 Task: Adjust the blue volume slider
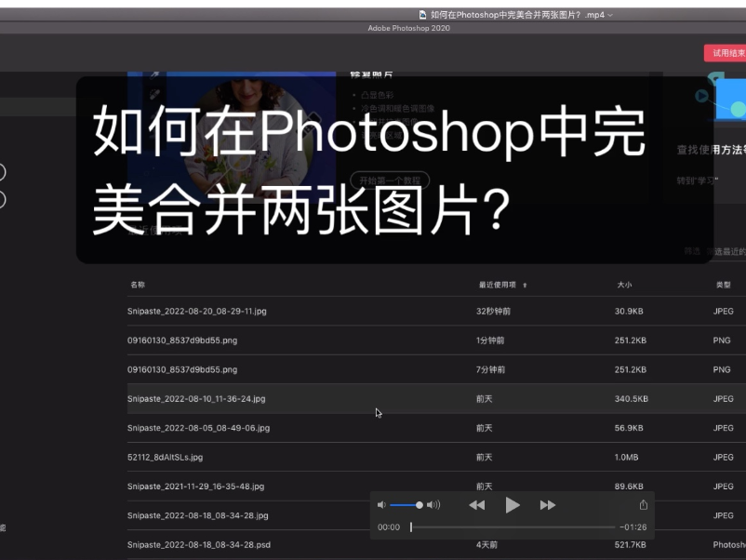tap(406, 505)
